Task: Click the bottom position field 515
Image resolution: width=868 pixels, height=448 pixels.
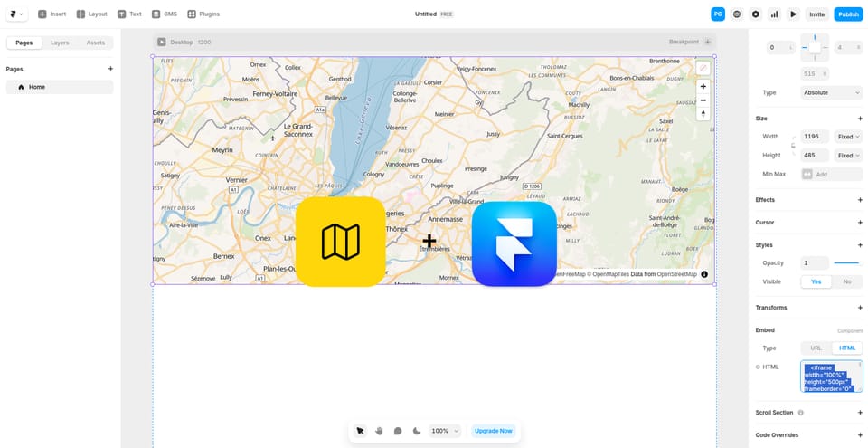Action: 815,73
